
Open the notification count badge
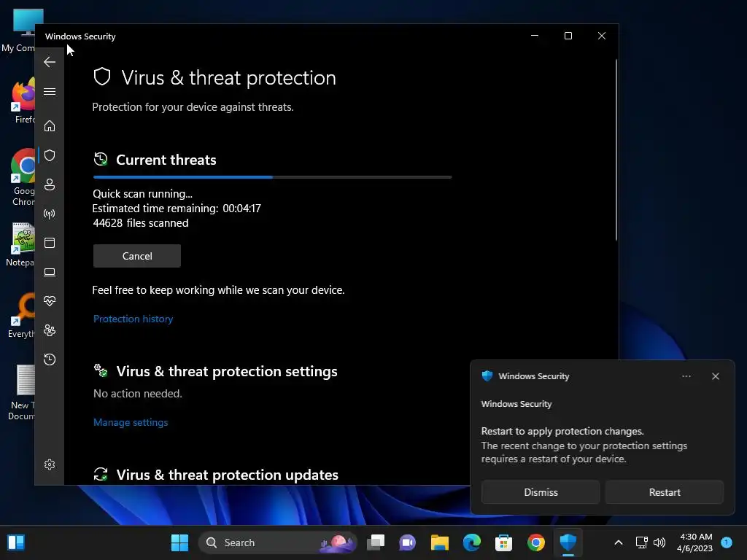[x=727, y=542]
